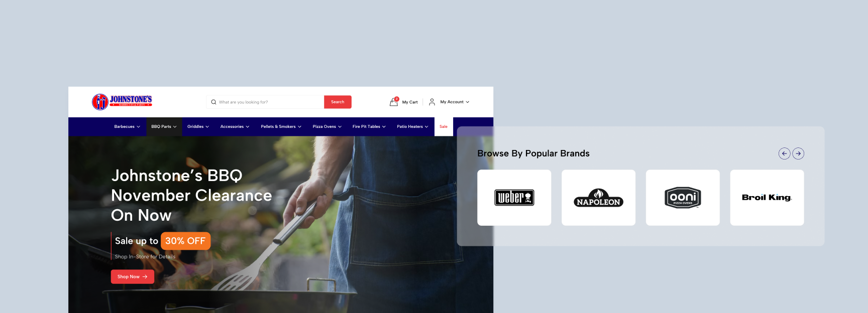Expand the Fire Pit Tables menu

[x=369, y=126]
